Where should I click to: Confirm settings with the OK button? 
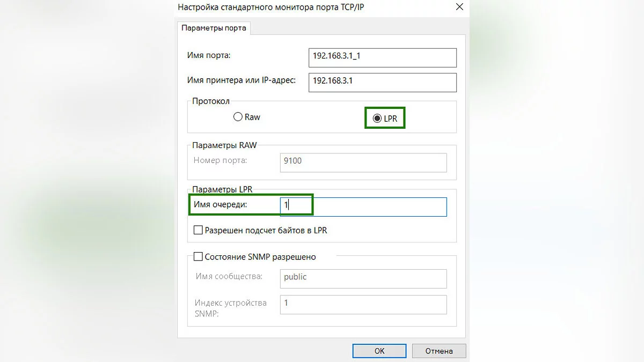[379, 351]
